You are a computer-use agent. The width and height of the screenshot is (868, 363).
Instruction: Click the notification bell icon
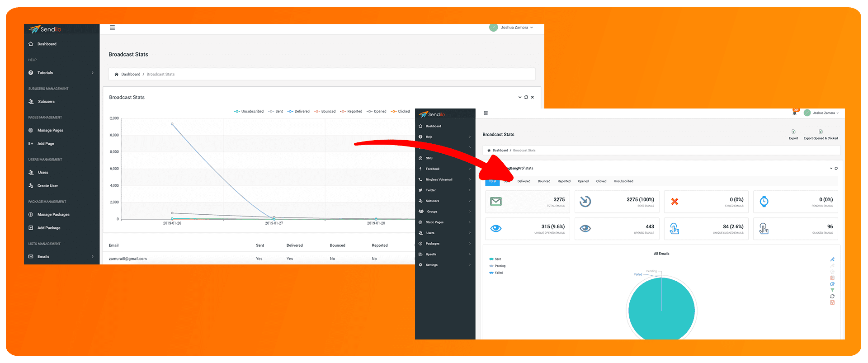(794, 113)
